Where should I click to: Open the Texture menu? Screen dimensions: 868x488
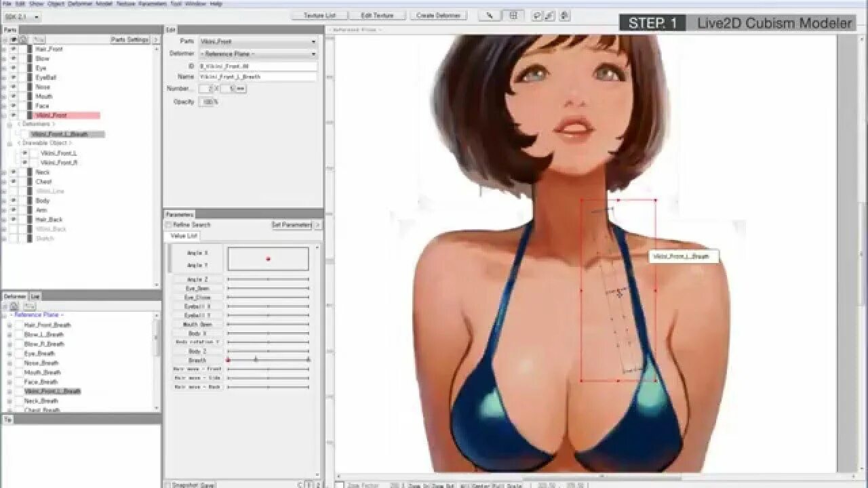tap(125, 4)
